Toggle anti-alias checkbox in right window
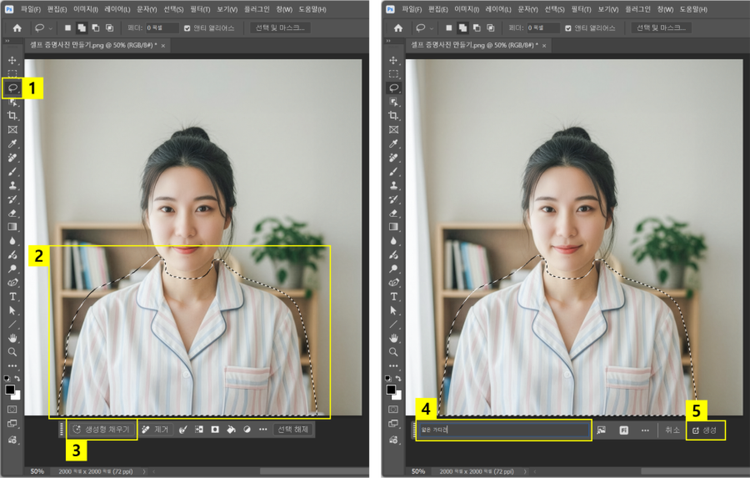The height and width of the screenshot is (478, 750). (568, 28)
